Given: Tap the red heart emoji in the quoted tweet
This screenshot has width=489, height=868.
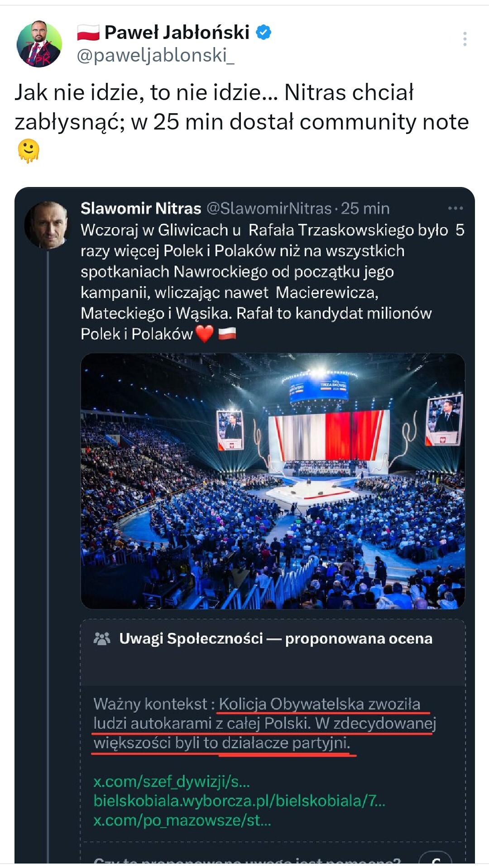Looking at the screenshot, I should (x=204, y=334).
